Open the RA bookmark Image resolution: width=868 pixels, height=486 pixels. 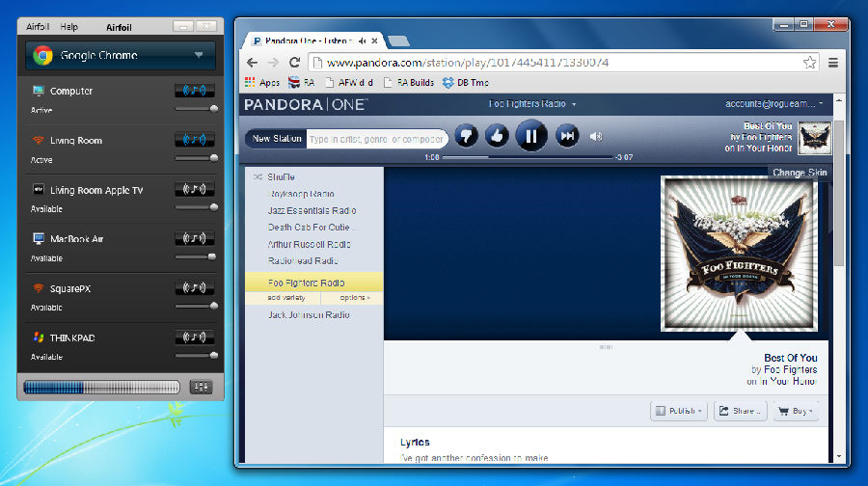[x=302, y=83]
